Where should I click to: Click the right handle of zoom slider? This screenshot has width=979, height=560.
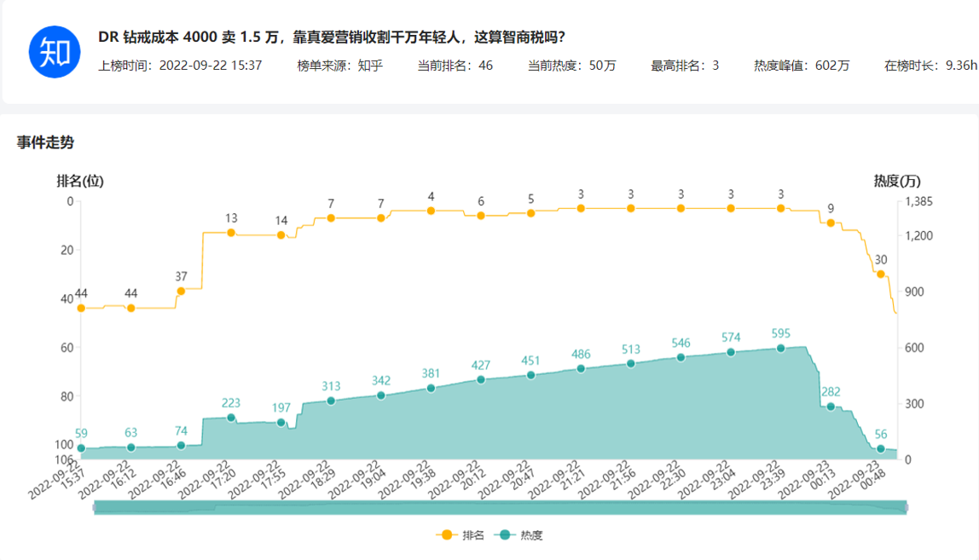[906, 507]
